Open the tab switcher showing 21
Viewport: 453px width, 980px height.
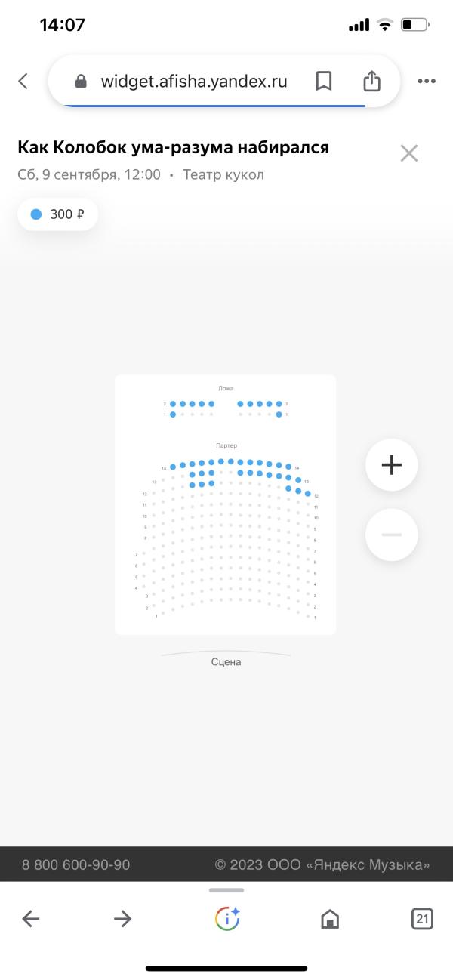(423, 918)
